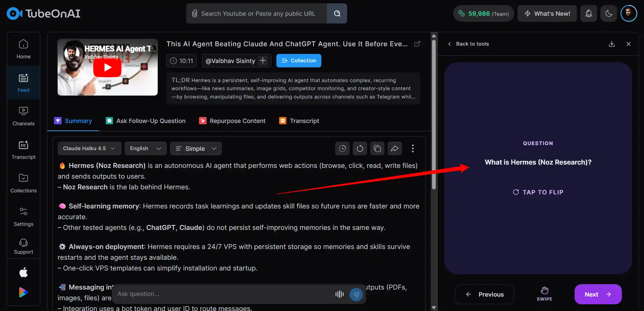Open the notifications bell

click(x=589, y=13)
